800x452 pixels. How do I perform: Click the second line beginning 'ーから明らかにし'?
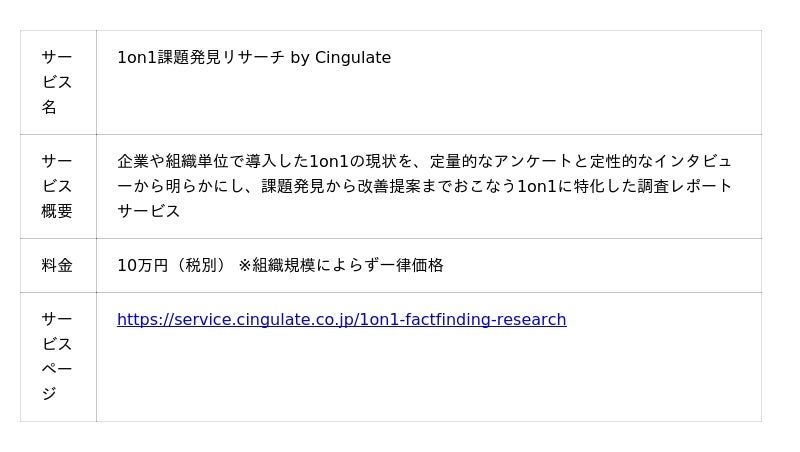[x=424, y=186]
